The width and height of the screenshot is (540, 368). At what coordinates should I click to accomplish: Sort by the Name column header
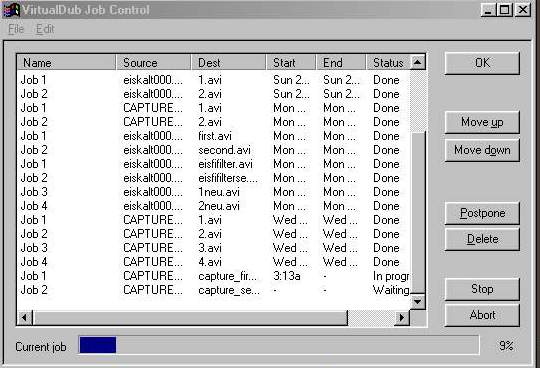pyautogui.click(x=66, y=63)
